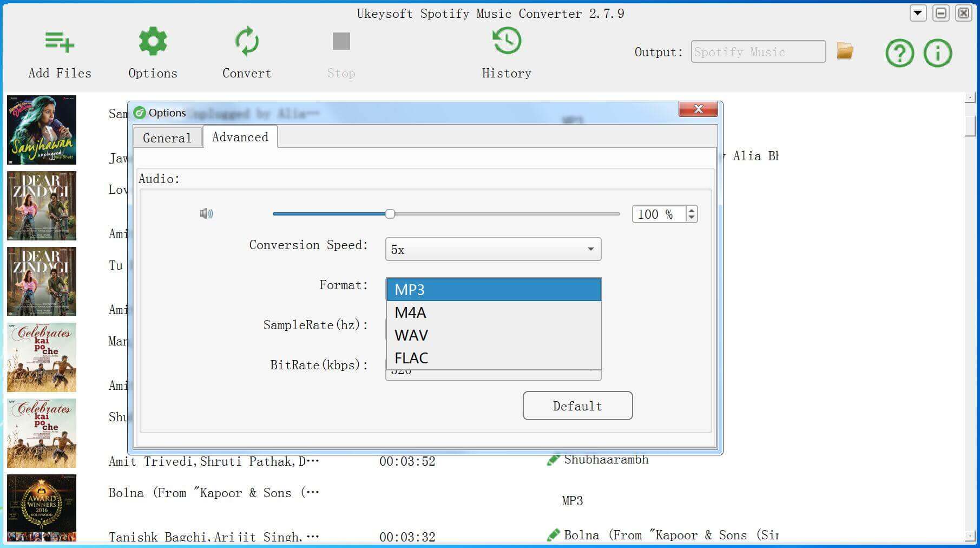Open the info (i) icon
The height and width of the screenshot is (548, 980).
[x=937, y=53]
